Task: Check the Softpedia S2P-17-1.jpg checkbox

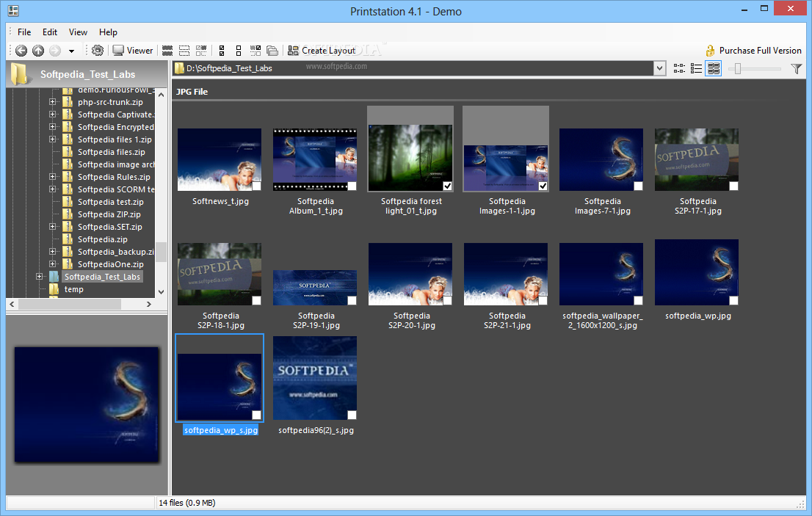Action: click(x=733, y=186)
